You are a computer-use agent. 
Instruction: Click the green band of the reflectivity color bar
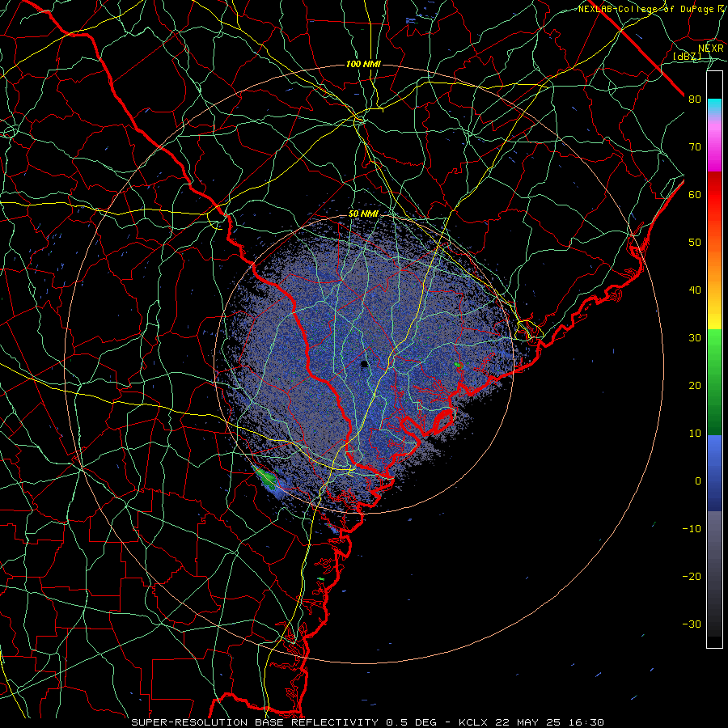click(x=714, y=382)
